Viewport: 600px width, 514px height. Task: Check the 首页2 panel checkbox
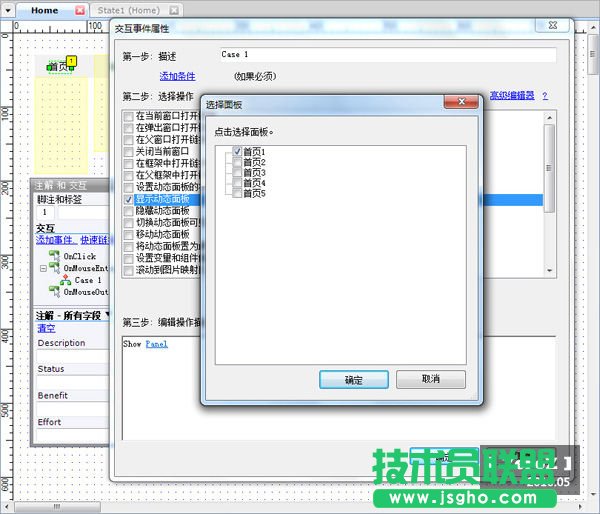237,162
